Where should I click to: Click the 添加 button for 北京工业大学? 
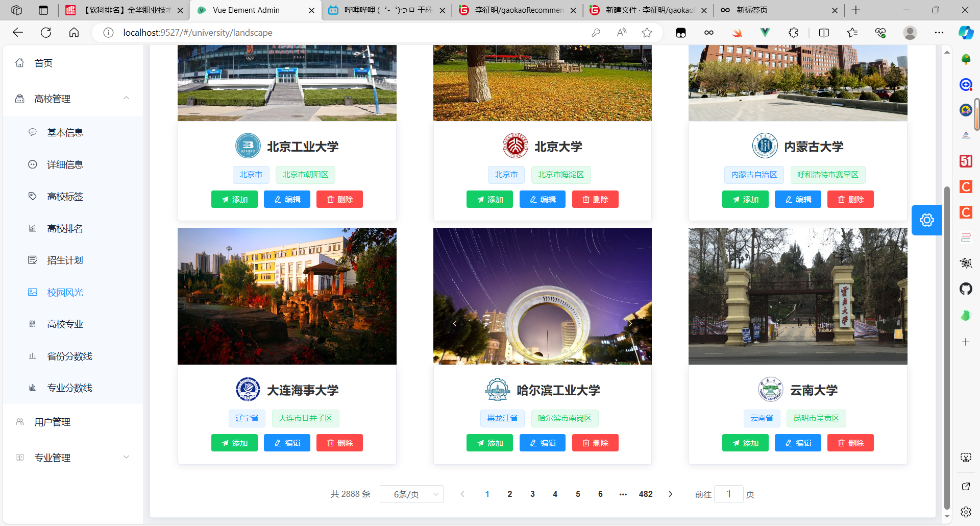click(234, 199)
